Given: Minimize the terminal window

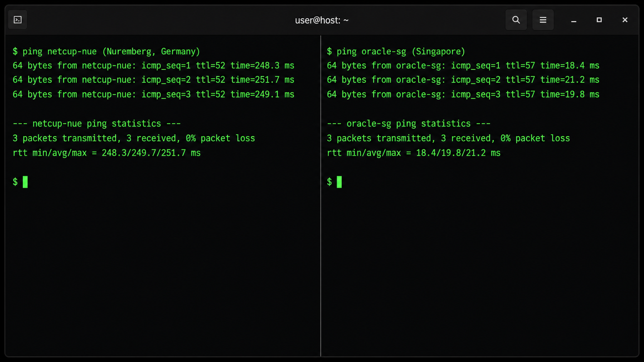Looking at the screenshot, I should [x=574, y=20].
